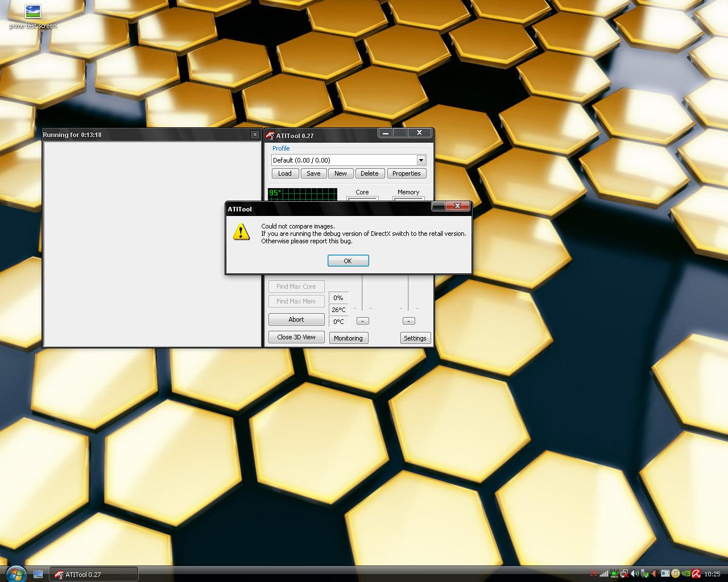Click the window-shaped tray icon
The image size is (728, 582).
click(x=665, y=574)
